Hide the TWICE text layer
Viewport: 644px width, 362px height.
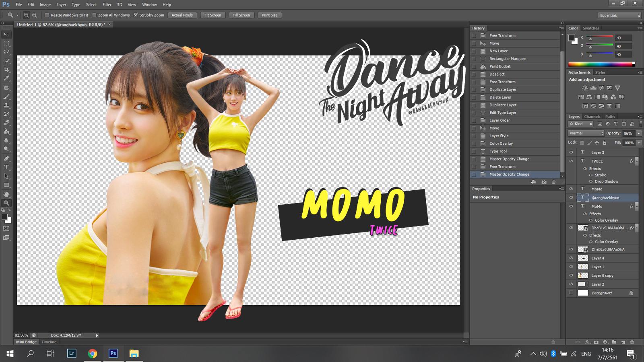coord(571,161)
